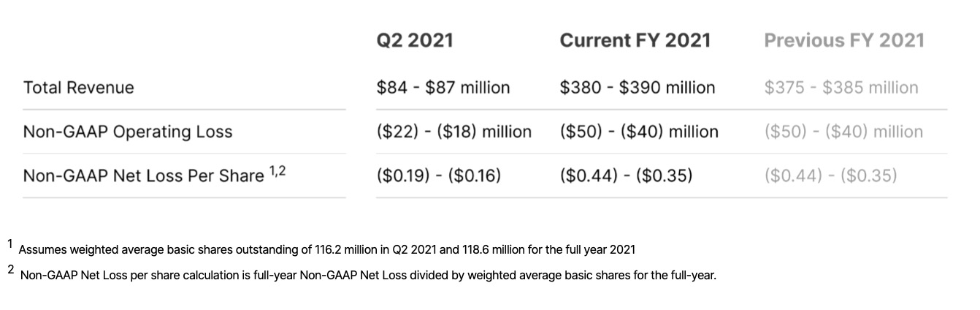Select the Current FY 2021 column header
The image size is (980, 310).
635,40
